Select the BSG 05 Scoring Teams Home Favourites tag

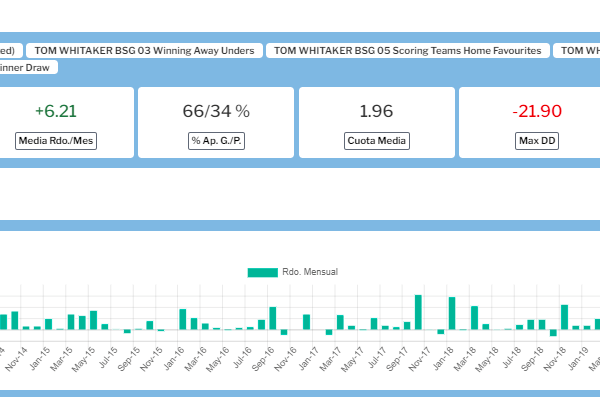tap(408, 51)
